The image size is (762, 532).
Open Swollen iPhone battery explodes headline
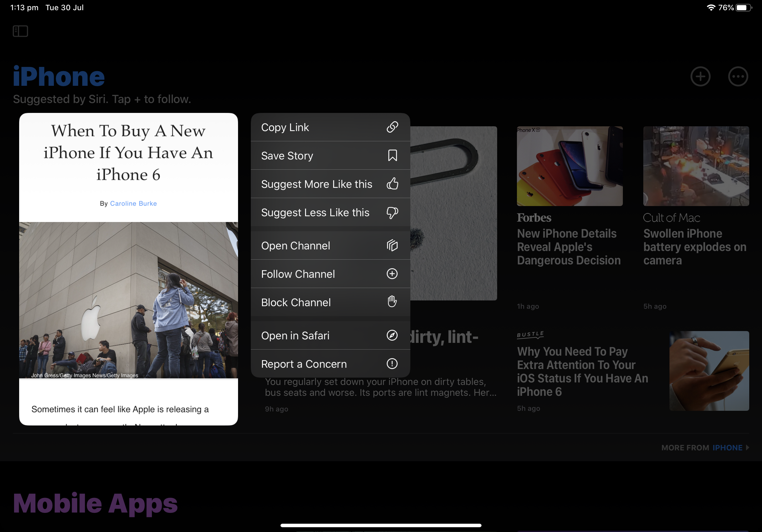695,247
